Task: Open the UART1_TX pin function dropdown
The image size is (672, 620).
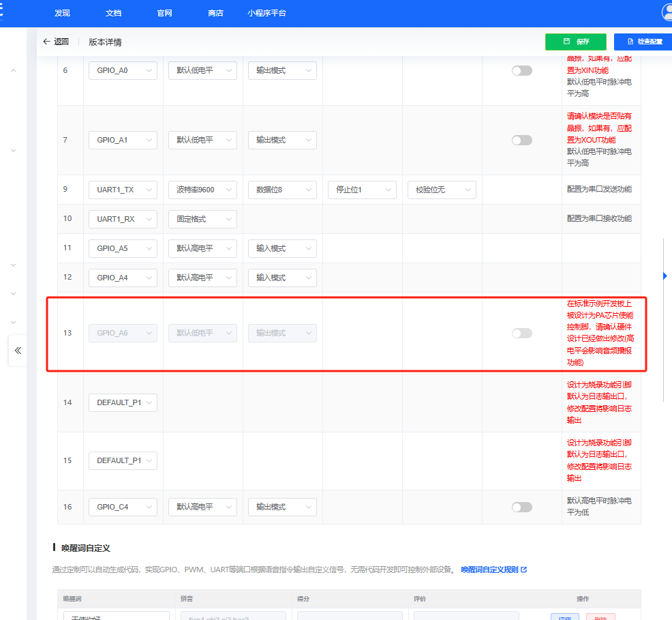Action: pyautogui.click(x=123, y=190)
